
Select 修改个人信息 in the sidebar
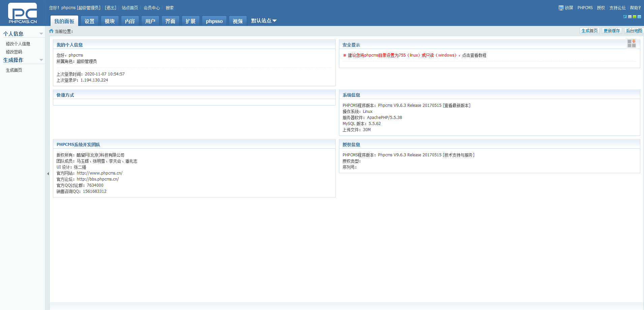(x=18, y=44)
